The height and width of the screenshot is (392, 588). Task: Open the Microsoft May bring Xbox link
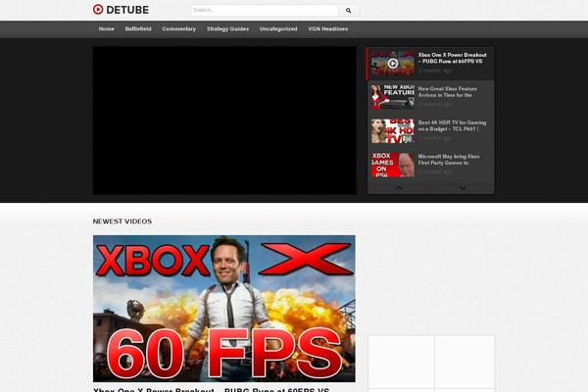pyautogui.click(x=449, y=160)
